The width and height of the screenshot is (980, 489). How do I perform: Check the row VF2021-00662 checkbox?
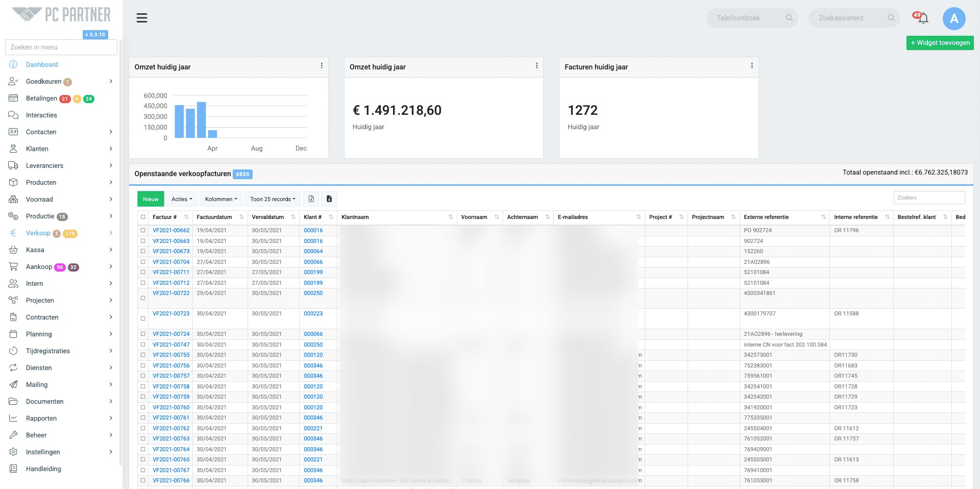[x=143, y=230]
